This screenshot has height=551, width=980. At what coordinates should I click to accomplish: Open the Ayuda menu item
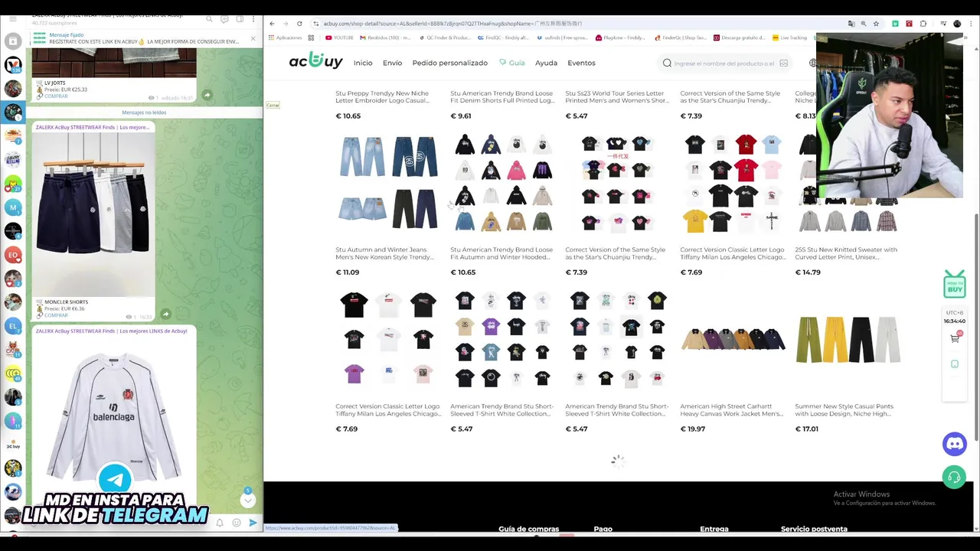pyautogui.click(x=546, y=63)
